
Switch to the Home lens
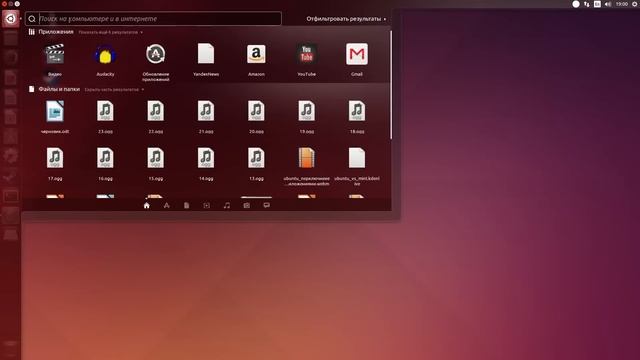pyautogui.click(x=147, y=205)
